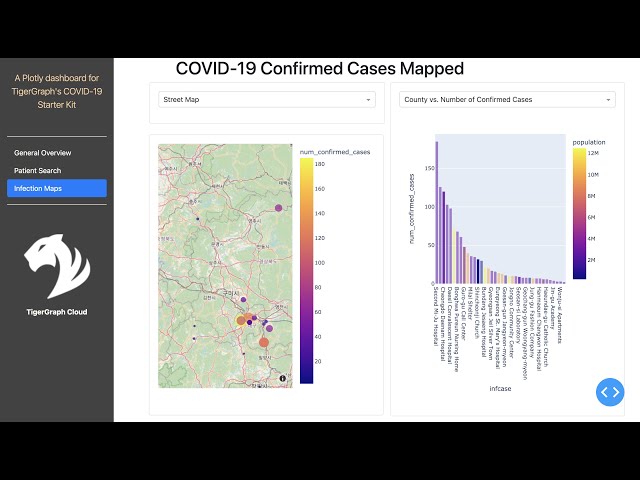Click the Plotly dashboard sidebar title text
This screenshot has height=480, width=640.
tap(57, 91)
